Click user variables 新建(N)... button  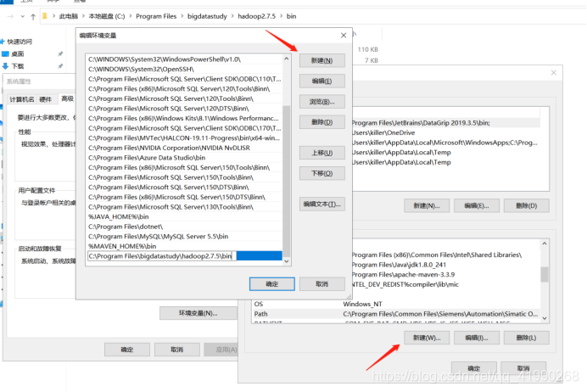(x=427, y=205)
